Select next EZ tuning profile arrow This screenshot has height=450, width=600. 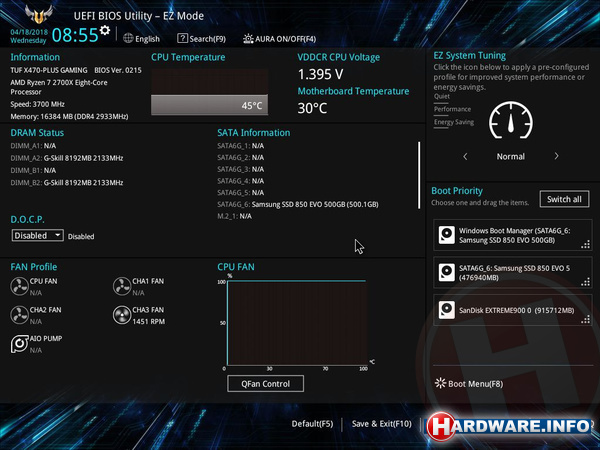tap(556, 156)
